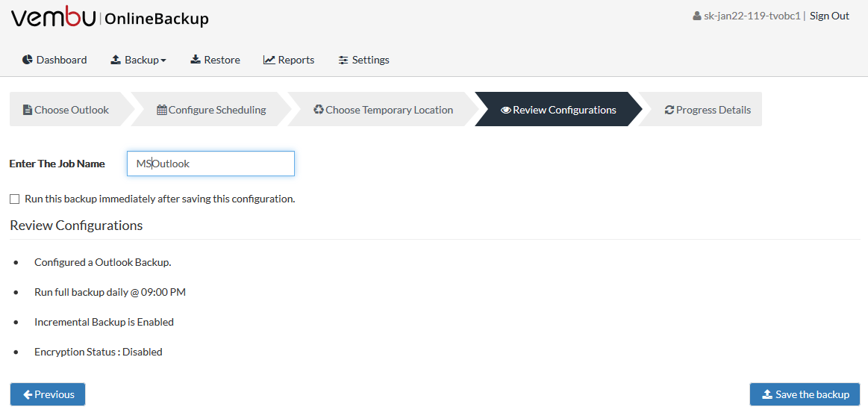
Task: Enable run this backup immediately checkbox
Action: (x=14, y=199)
